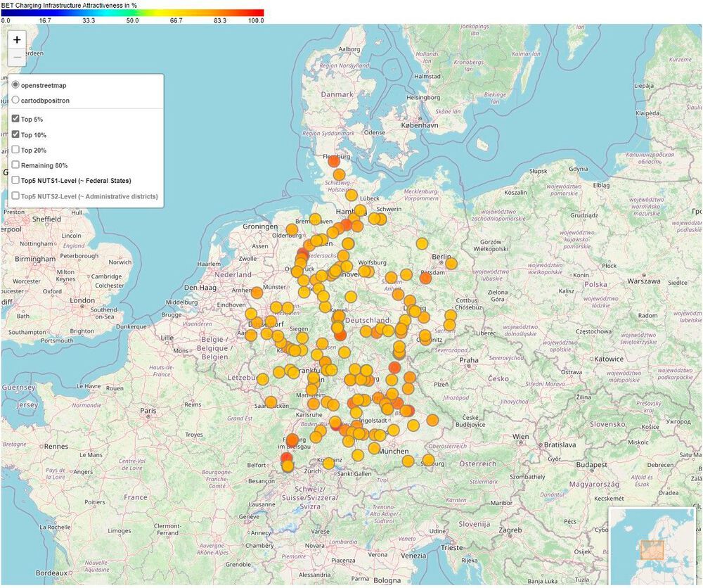Enable Top5 NUTS1-Level federal states layer
703x588 pixels.
15,180
